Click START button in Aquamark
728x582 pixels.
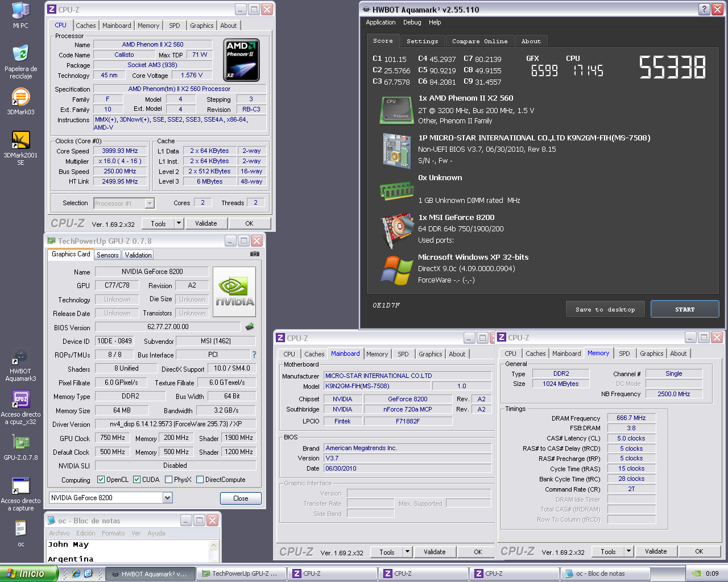(x=685, y=309)
